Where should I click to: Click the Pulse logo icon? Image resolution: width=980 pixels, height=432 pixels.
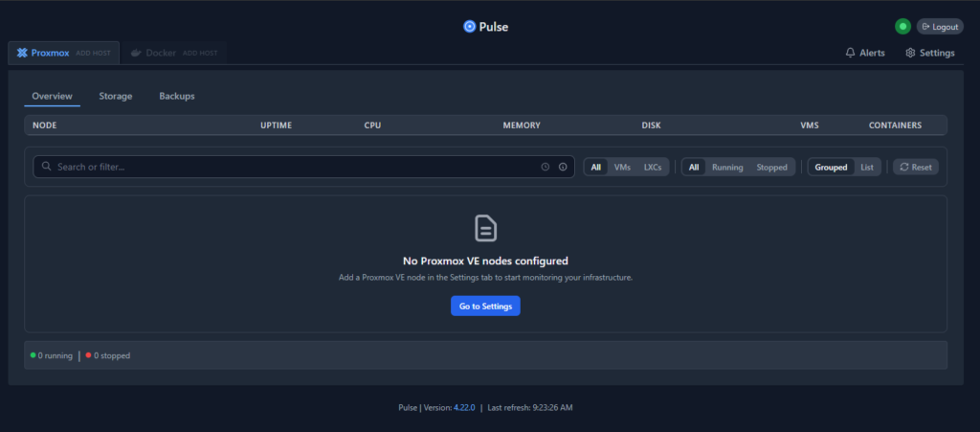tap(469, 27)
